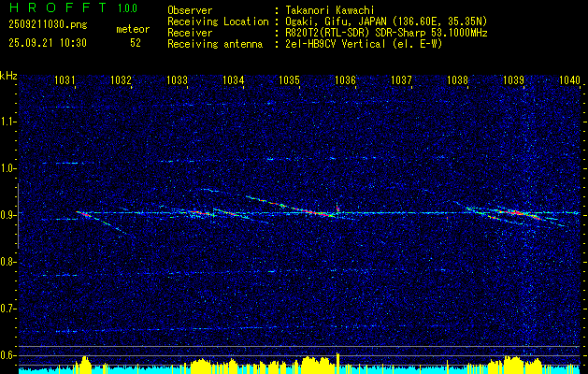Select the 1038 time axis label
The width and height of the screenshot is (588, 374).
click(x=457, y=80)
